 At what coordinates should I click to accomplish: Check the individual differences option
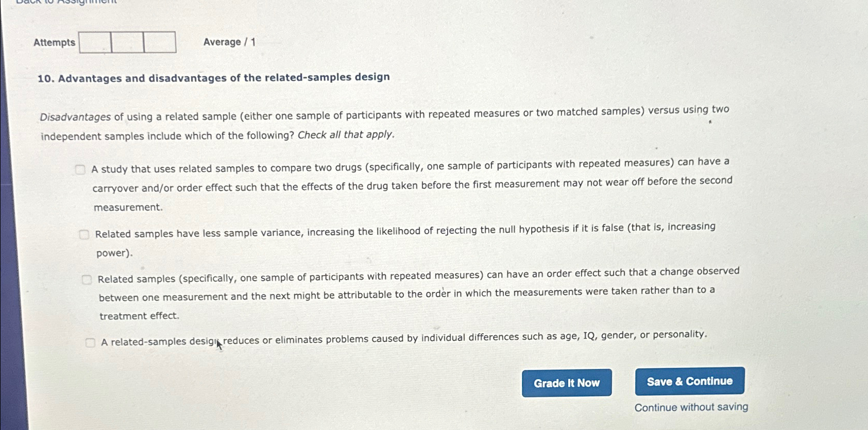pos(91,341)
